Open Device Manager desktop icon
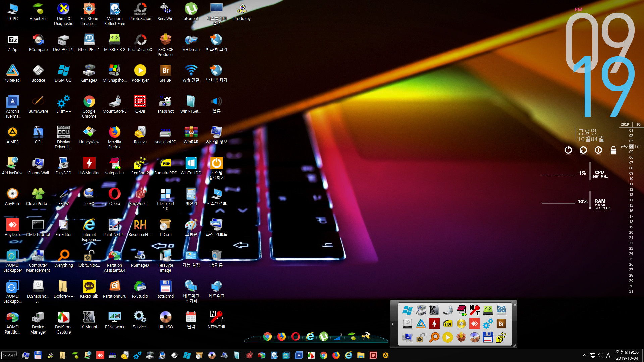The width and height of the screenshot is (644, 362). tap(38, 323)
